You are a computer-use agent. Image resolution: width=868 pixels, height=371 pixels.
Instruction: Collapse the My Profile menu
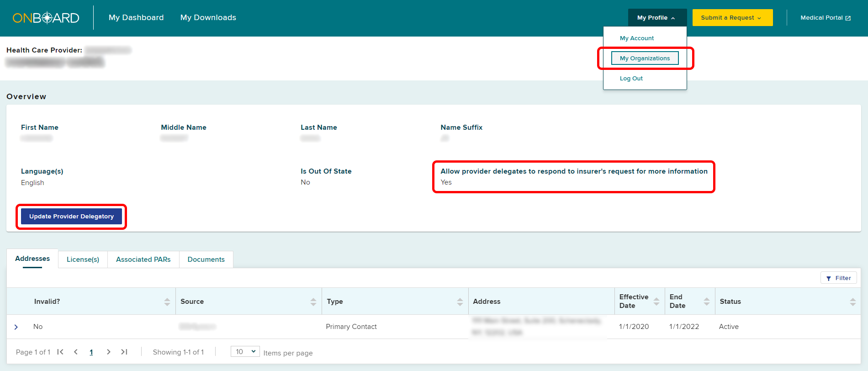point(657,18)
